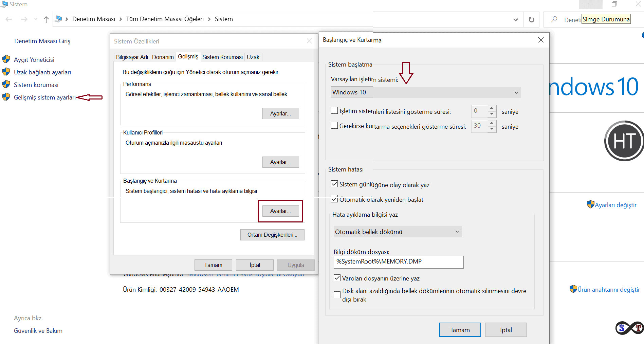
Task: Increase recovery options display time
Action: click(x=492, y=123)
